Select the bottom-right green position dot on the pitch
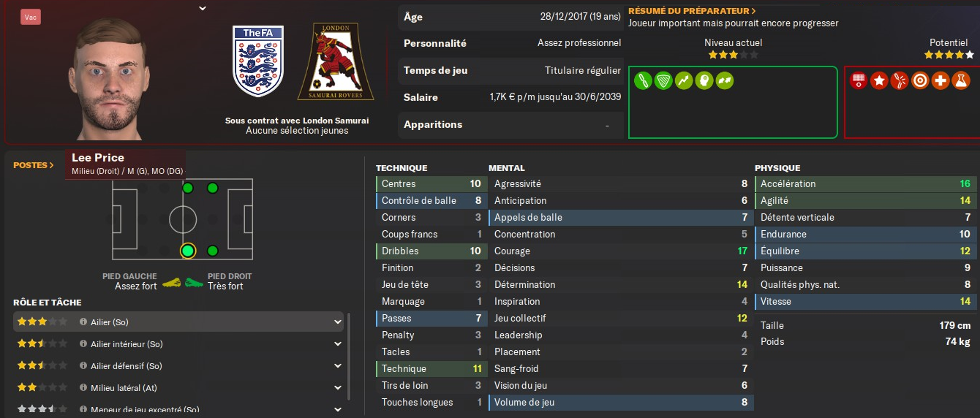 [x=212, y=251]
